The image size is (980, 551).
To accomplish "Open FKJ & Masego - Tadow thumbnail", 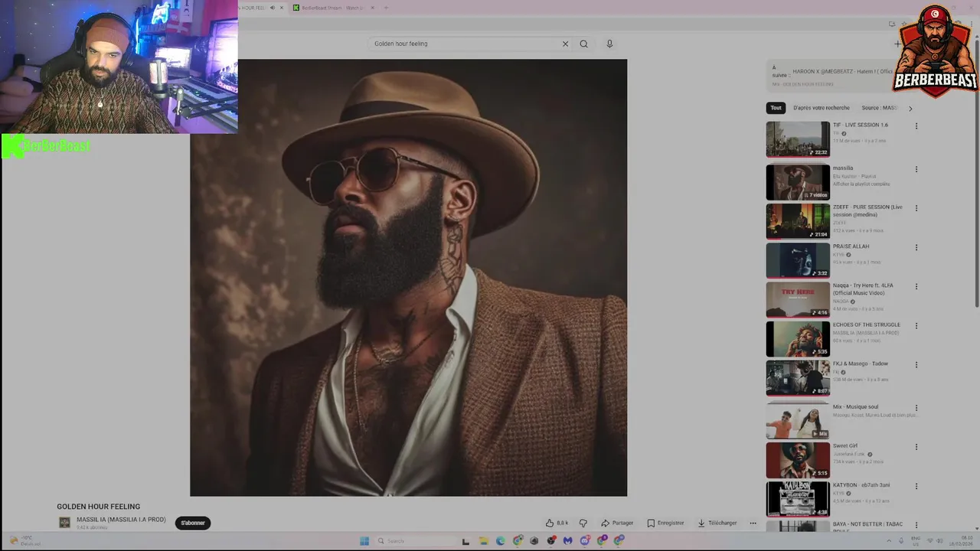I will point(798,378).
